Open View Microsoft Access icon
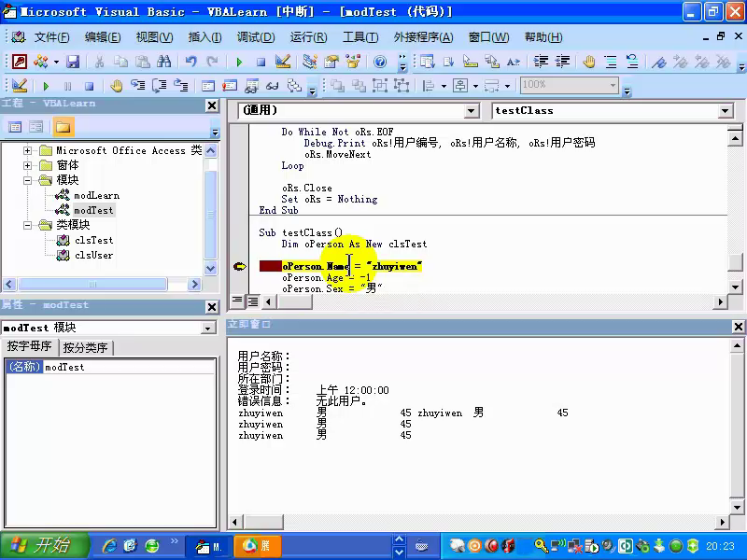Screen dimensions: 747x560 pyautogui.click(x=19, y=62)
